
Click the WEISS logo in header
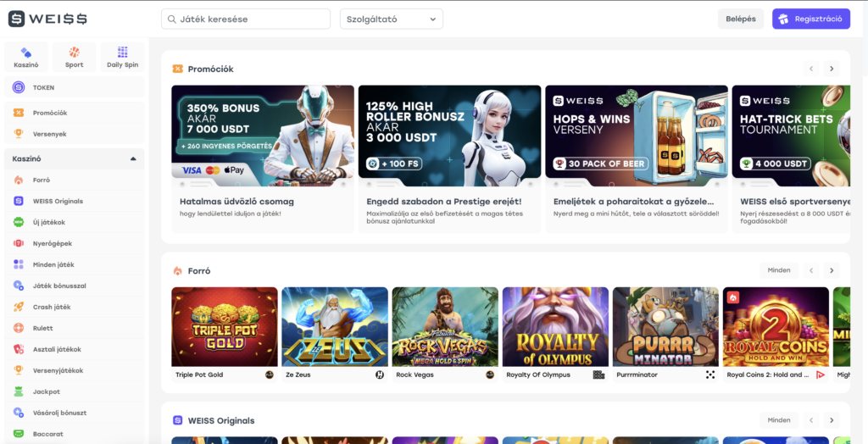point(47,19)
